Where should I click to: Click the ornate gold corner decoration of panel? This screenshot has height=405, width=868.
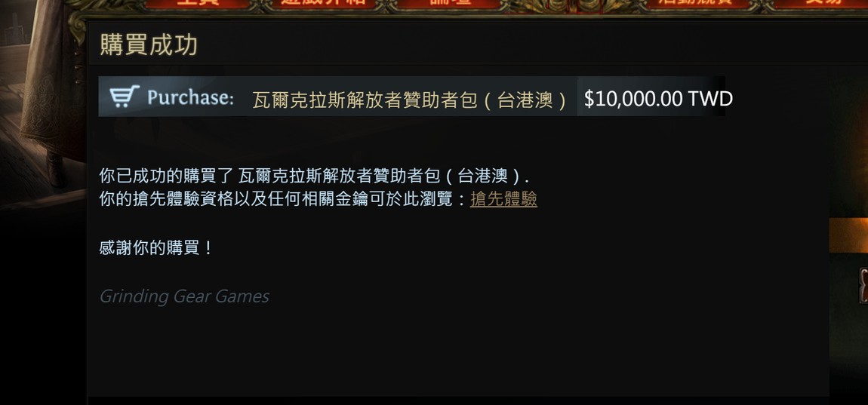(78, 26)
